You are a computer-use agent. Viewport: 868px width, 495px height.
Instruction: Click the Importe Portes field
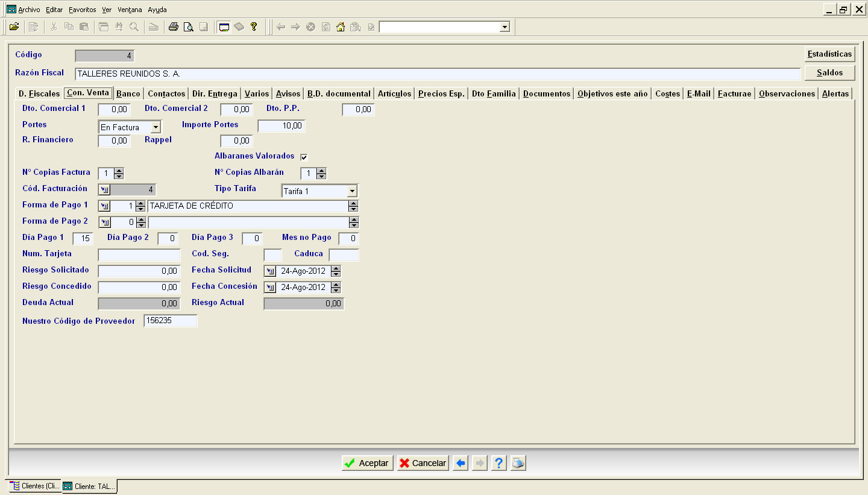click(x=281, y=126)
